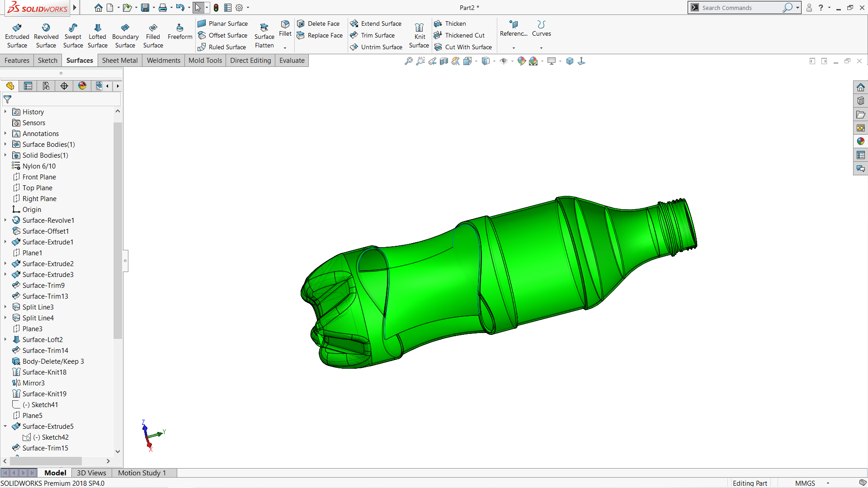Expand the Reference Geometry dropdown

coord(514,48)
